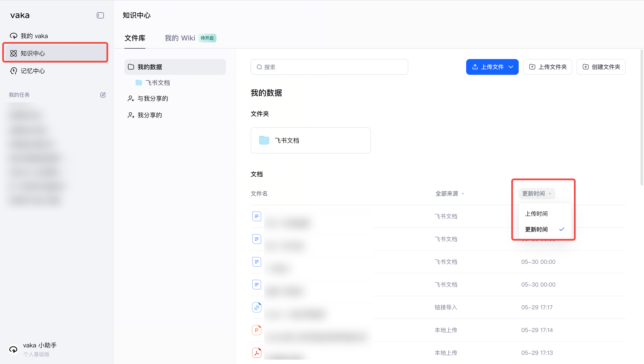644x364 pixels.
Task: Expand the 上传文件 dropdown arrow
Action: (511, 67)
